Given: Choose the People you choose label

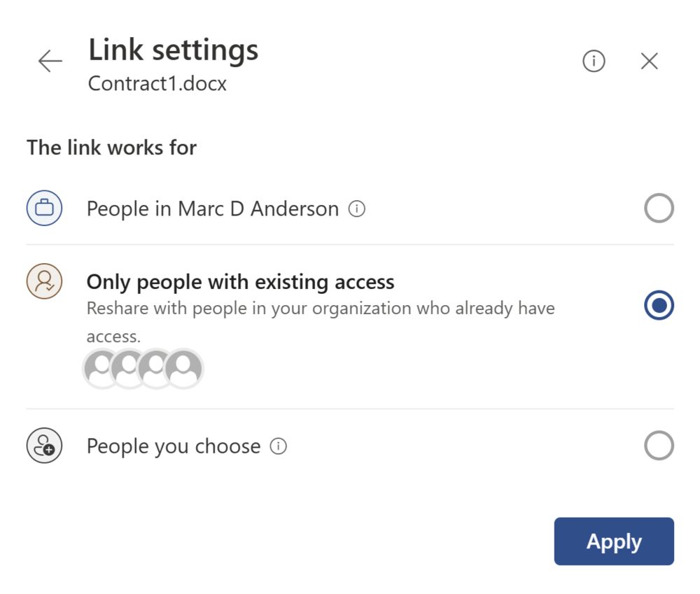Looking at the screenshot, I should [173, 446].
